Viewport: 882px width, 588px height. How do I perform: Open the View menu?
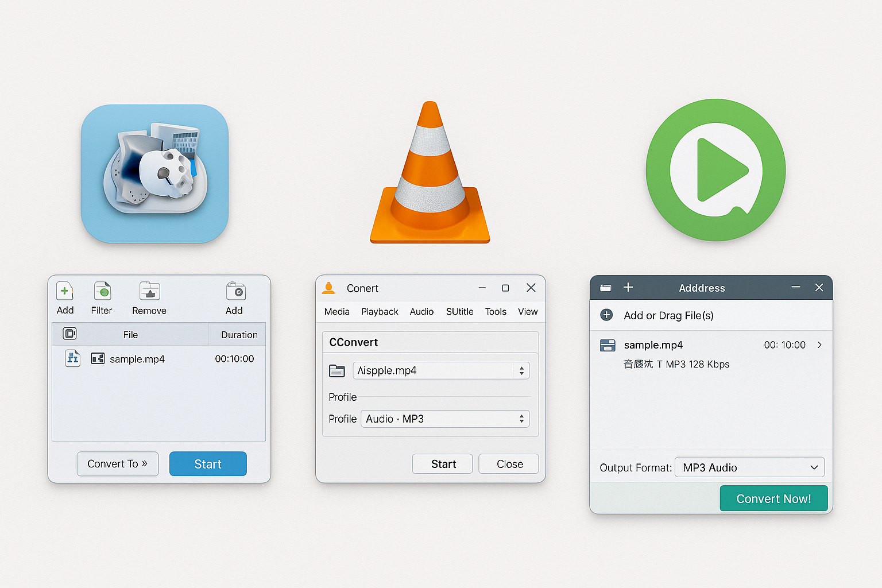[528, 312]
